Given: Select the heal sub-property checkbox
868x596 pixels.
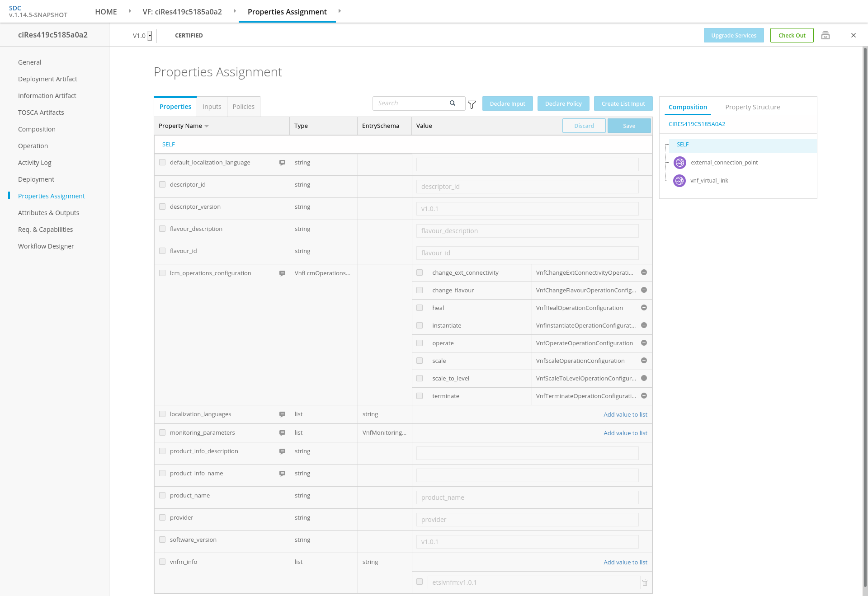Looking at the screenshot, I should pos(420,308).
